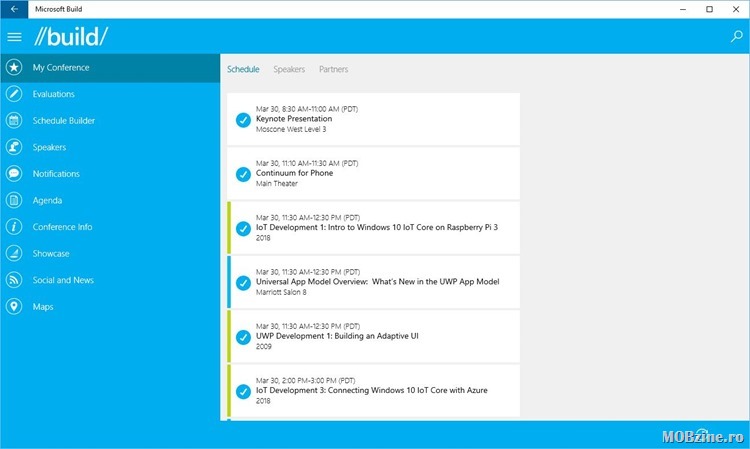Click room '2009' under UWP Development 1
This screenshot has height=449, width=750.
264,347
